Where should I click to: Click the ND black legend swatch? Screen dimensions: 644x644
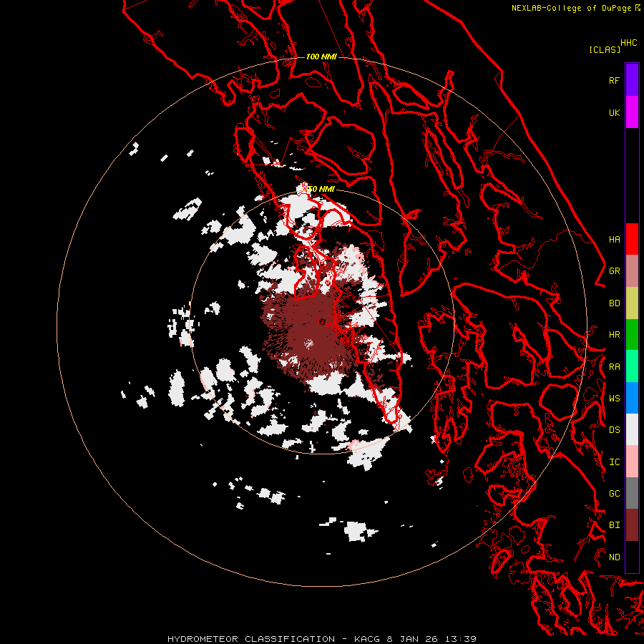click(632, 557)
